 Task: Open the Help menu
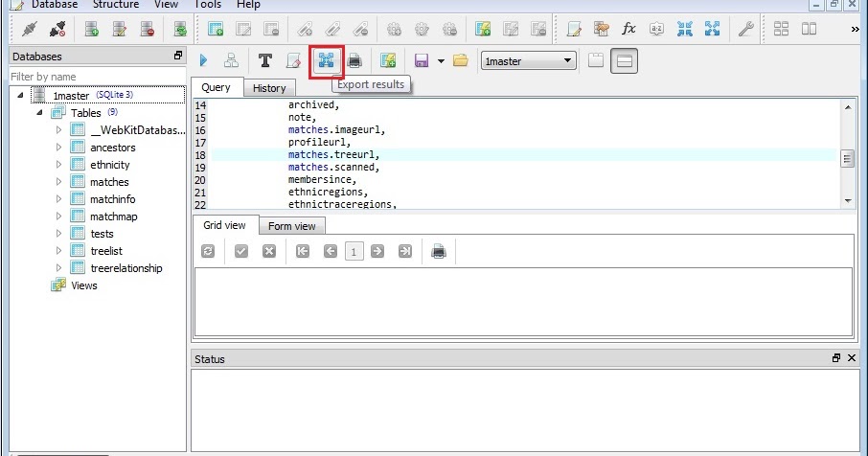coord(248,5)
